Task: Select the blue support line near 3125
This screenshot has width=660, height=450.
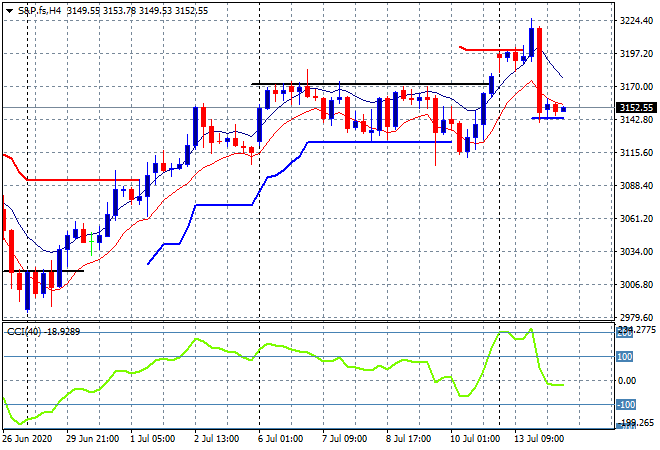Action: point(380,142)
